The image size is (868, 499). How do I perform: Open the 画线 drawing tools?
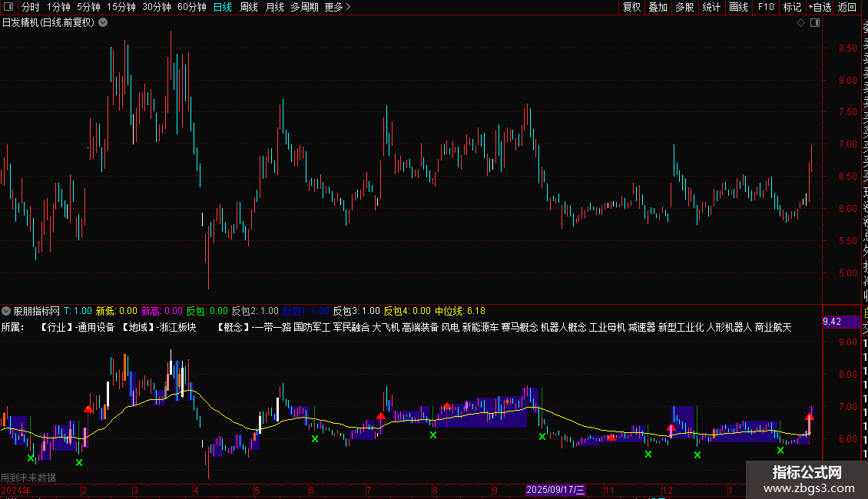(x=738, y=7)
